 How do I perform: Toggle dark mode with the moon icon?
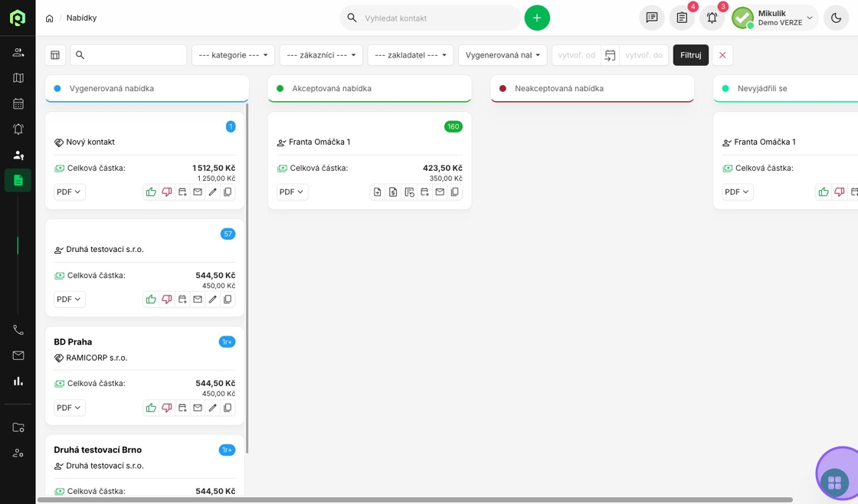coord(836,18)
